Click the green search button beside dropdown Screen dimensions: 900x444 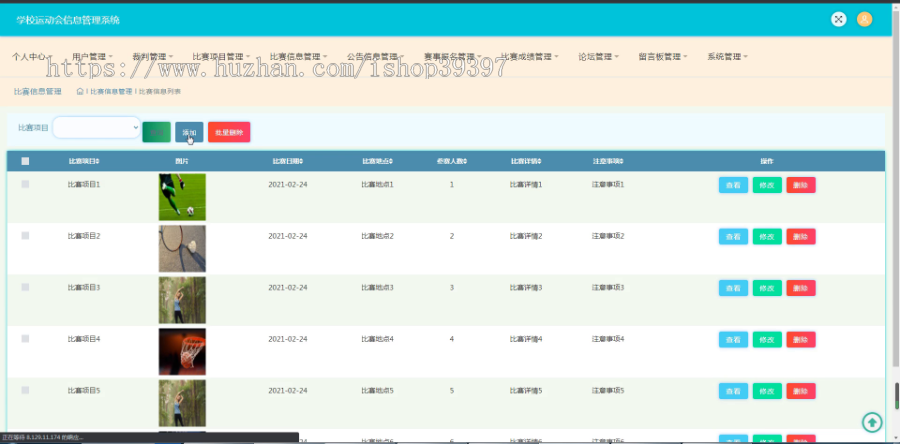[157, 132]
